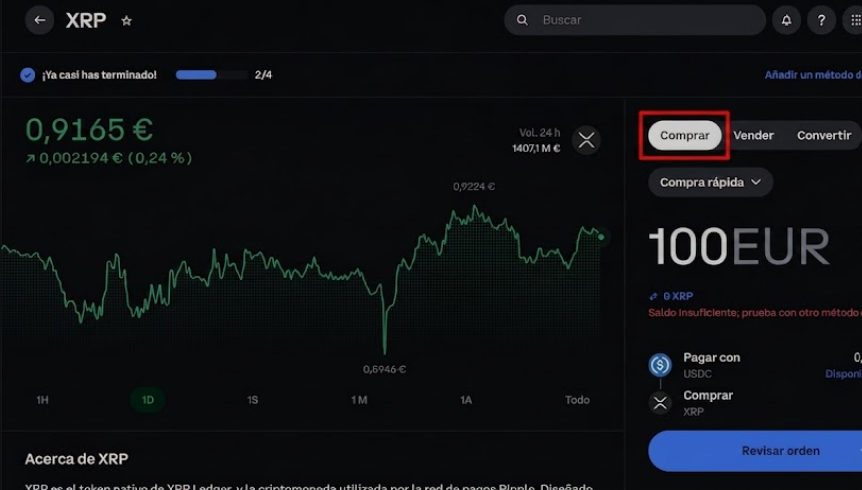Viewport: 862px width, 490px height.
Task: Open the Pagar con USDC selector
Action: click(x=755, y=365)
